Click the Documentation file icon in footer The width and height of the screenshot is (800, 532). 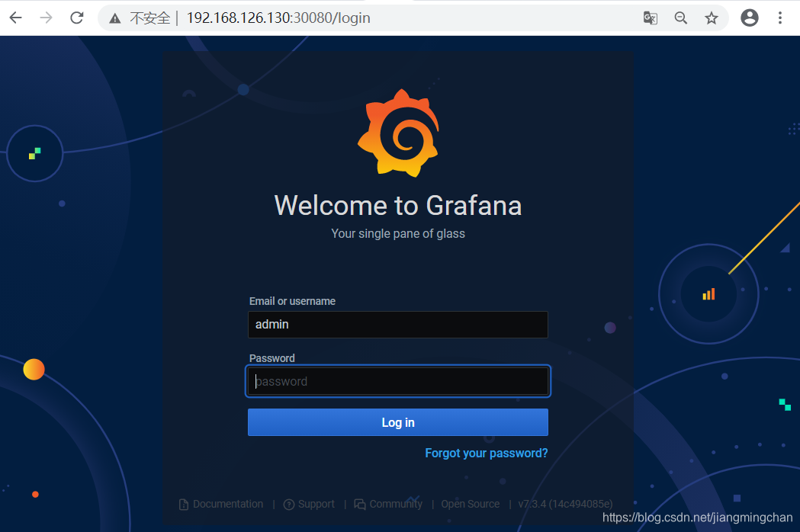pos(184,505)
